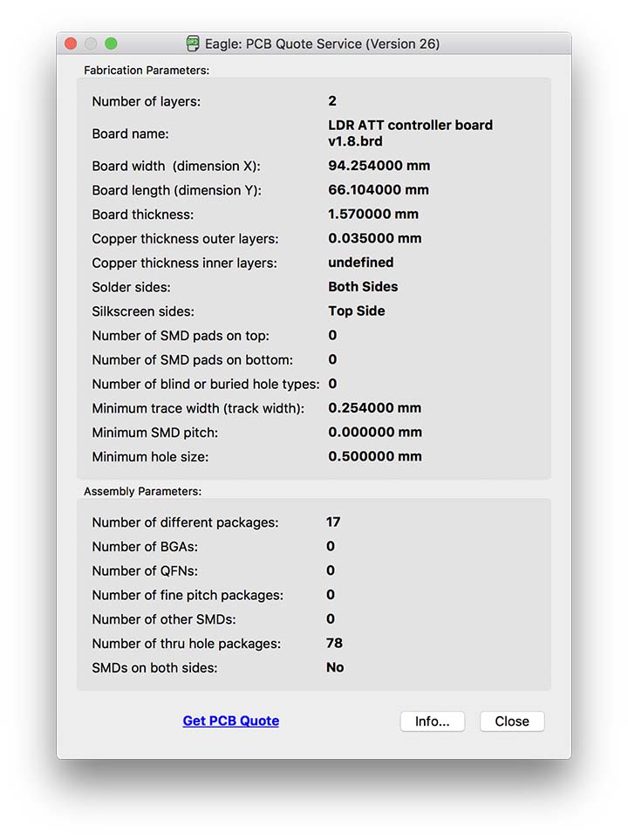This screenshot has height=840, width=628.
Task: Select the 0.500000 mm minimum hole size
Action: pos(374,456)
